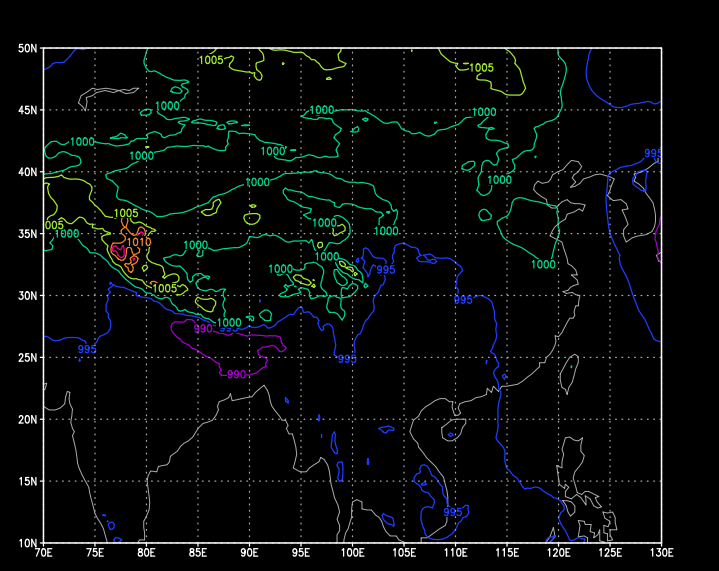Click the 100E longitude axis label

pyautogui.click(x=352, y=553)
